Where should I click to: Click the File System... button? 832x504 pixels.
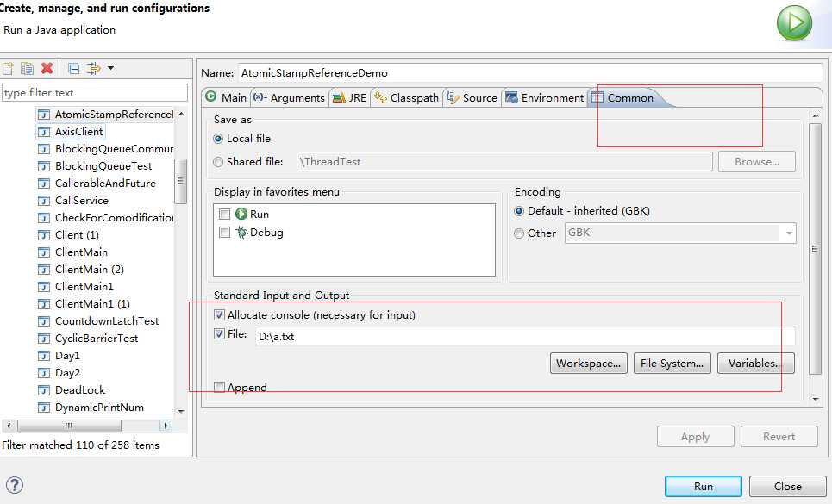pos(672,363)
